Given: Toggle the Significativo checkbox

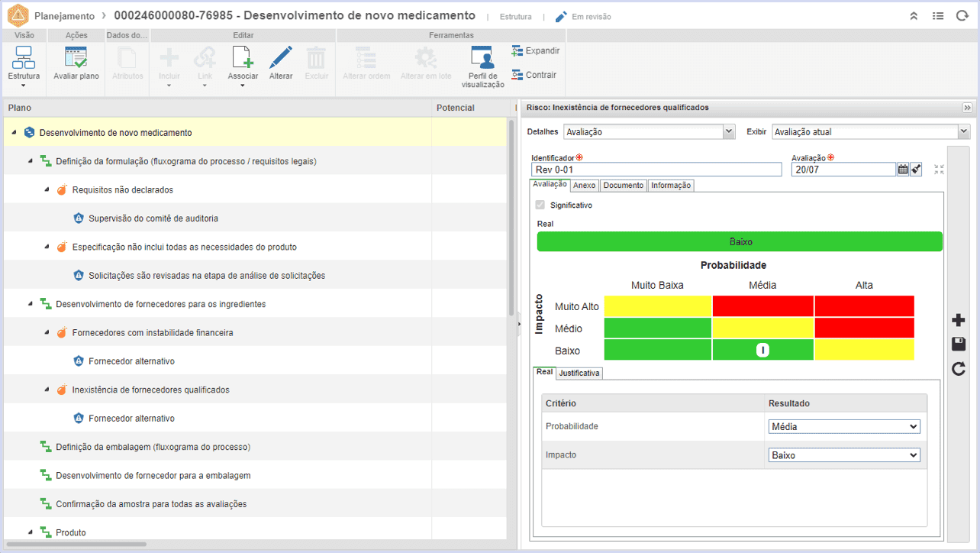Looking at the screenshot, I should pyautogui.click(x=540, y=205).
